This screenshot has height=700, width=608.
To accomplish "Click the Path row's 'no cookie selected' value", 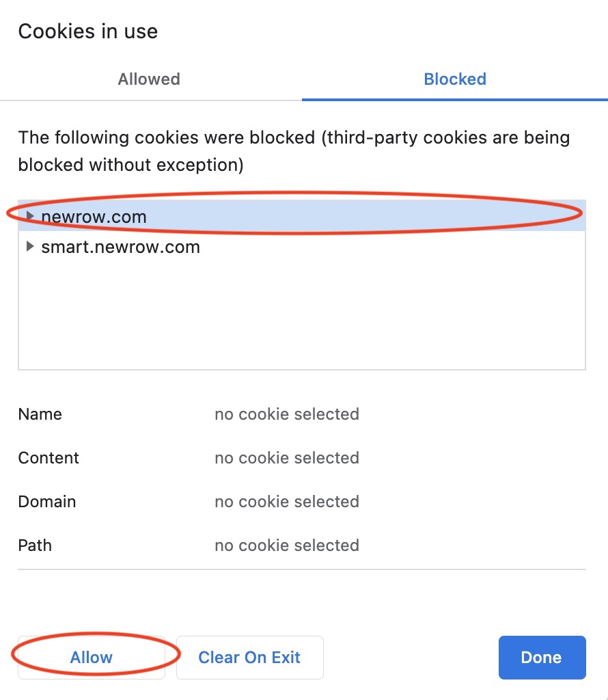I will [x=287, y=546].
